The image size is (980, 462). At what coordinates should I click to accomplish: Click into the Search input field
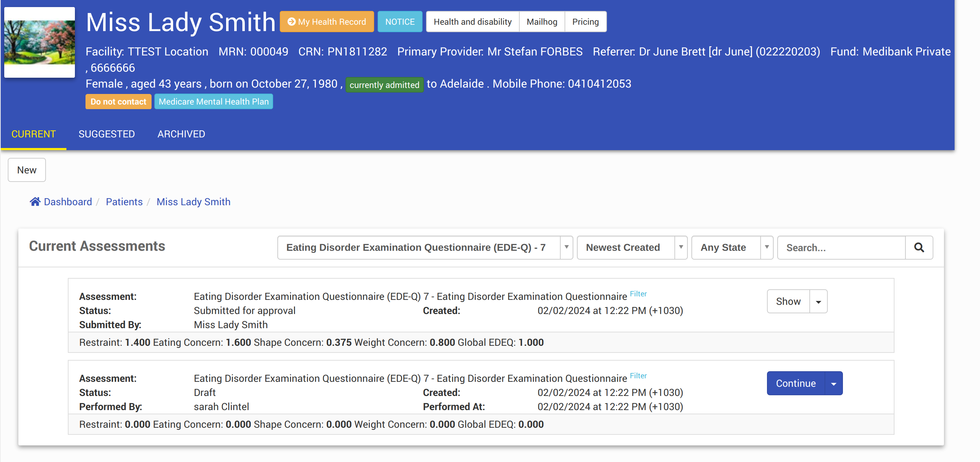pyautogui.click(x=841, y=248)
